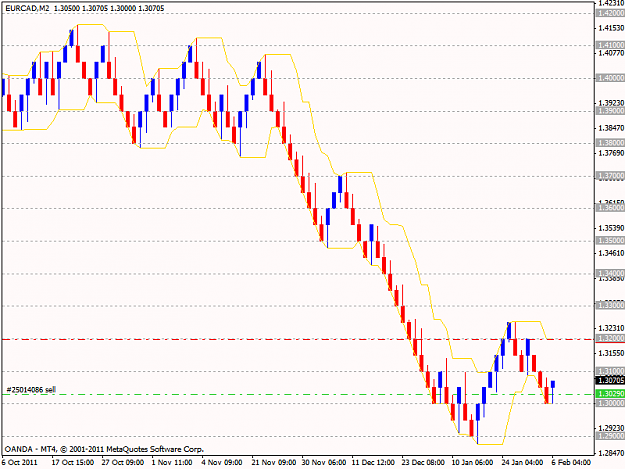This screenshot has width=625, height=469.
Task: Click the 6 Feb 04:00 time label
Action: (x=571, y=462)
